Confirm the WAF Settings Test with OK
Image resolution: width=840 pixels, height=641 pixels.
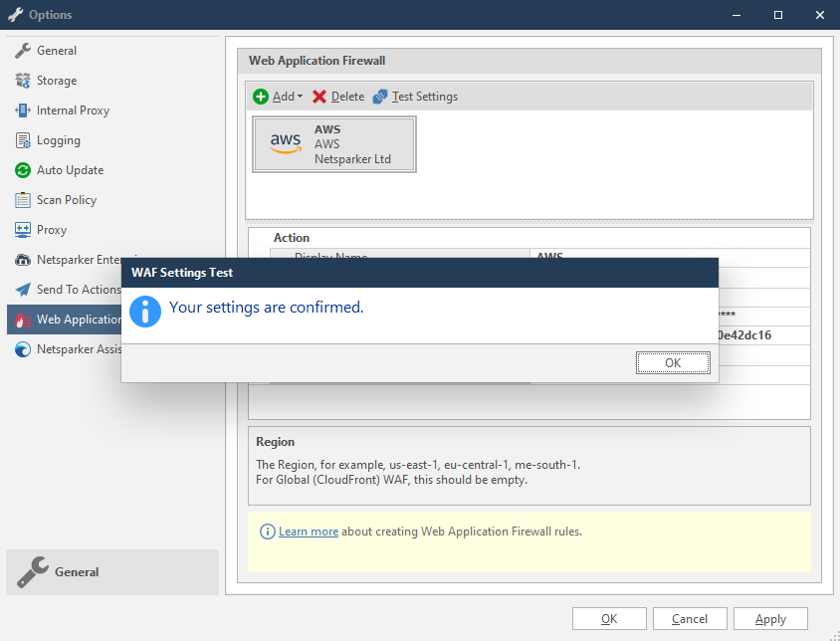pos(673,362)
